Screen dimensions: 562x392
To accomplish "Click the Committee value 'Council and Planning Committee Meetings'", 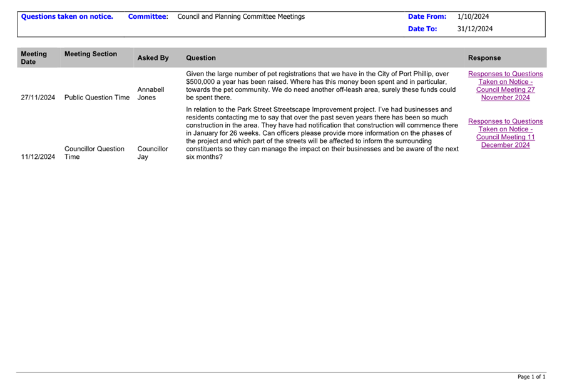I will pyautogui.click(x=241, y=16).
